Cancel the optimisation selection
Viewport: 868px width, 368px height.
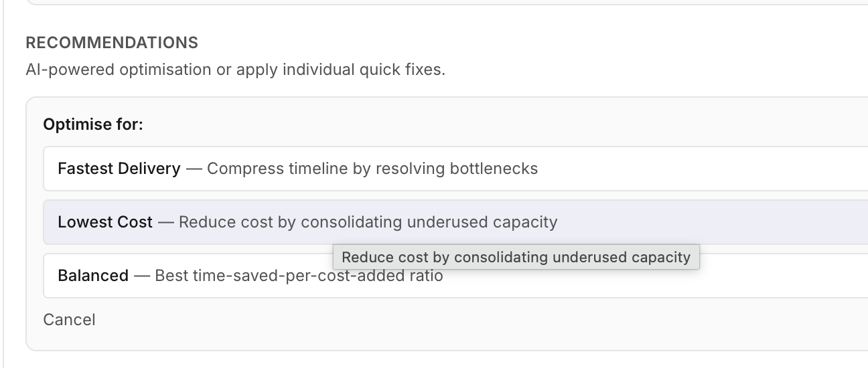click(x=69, y=320)
